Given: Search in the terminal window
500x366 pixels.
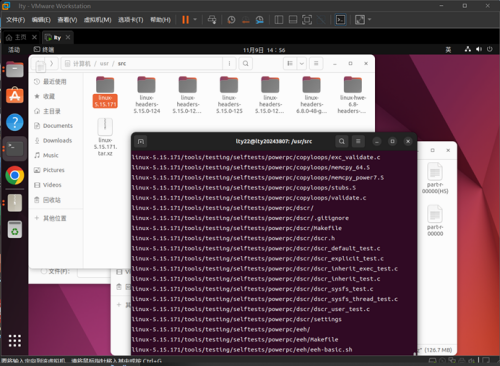Looking at the screenshot, I should [342, 141].
